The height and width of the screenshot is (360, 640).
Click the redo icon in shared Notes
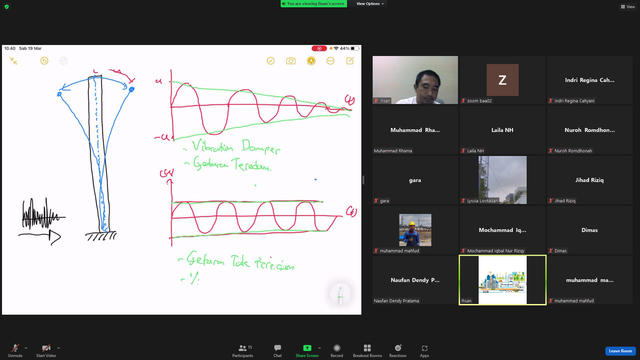tap(63, 61)
